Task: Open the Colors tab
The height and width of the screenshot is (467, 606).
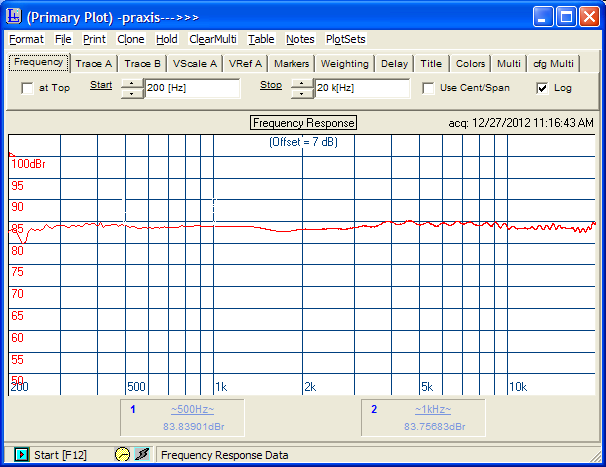Action: pos(470,63)
